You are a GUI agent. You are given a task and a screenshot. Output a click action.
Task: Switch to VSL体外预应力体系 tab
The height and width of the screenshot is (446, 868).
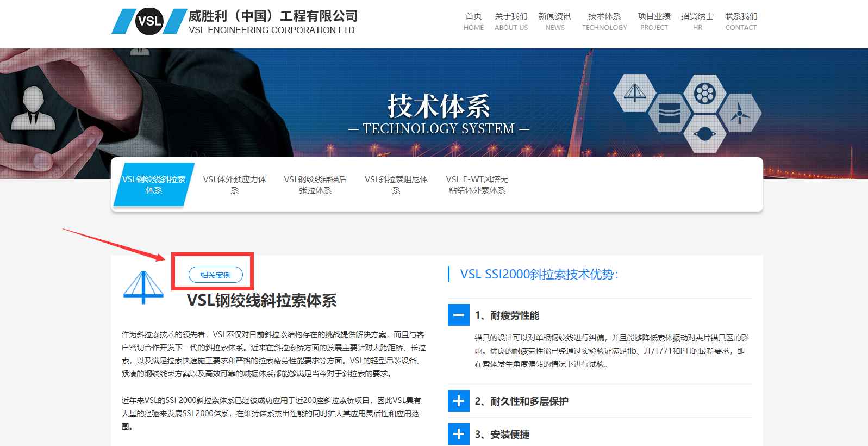(x=234, y=184)
